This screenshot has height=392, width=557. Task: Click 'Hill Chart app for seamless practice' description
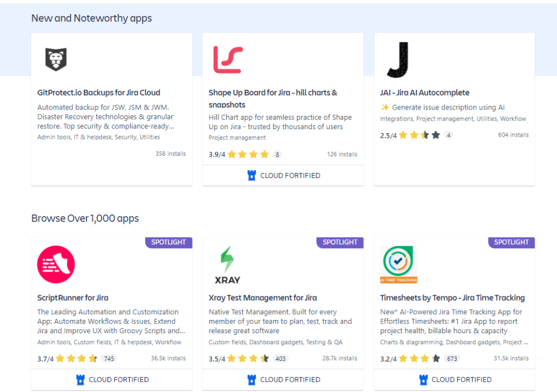tap(280, 122)
